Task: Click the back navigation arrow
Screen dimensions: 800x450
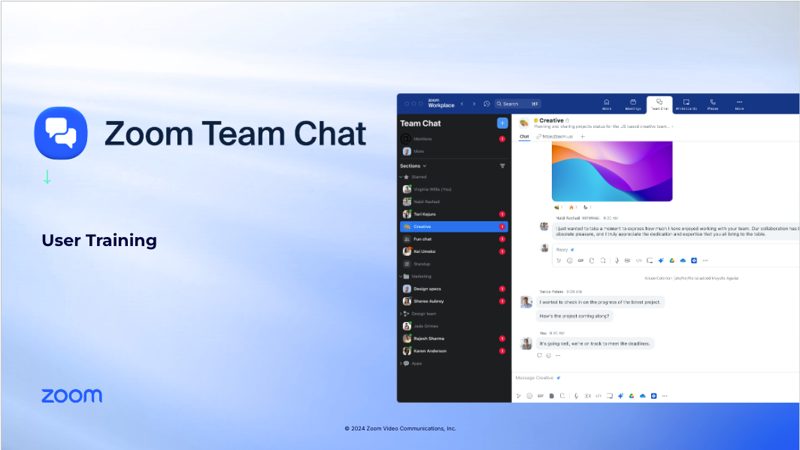Action: pos(462,104)
